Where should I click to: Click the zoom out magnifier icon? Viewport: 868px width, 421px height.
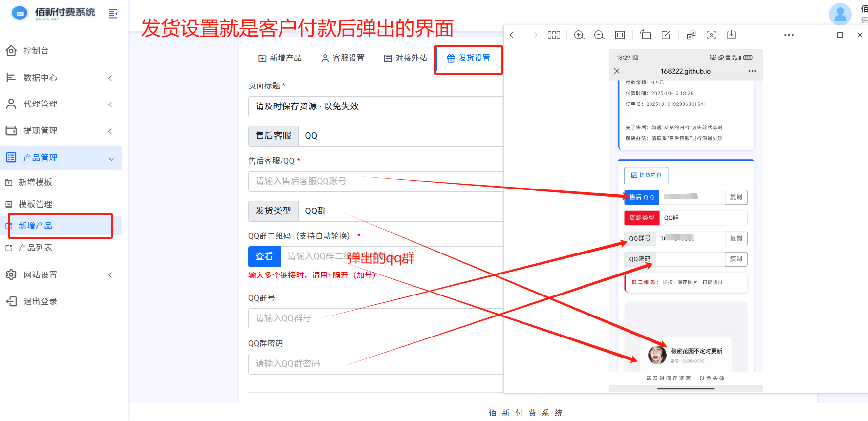point(599,35)
